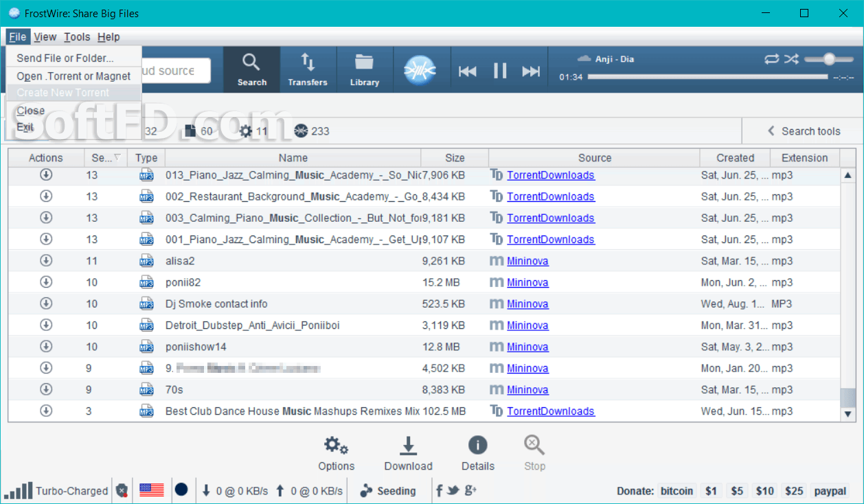Click download arrow for Best Club Dance House

tap(46, 411)
